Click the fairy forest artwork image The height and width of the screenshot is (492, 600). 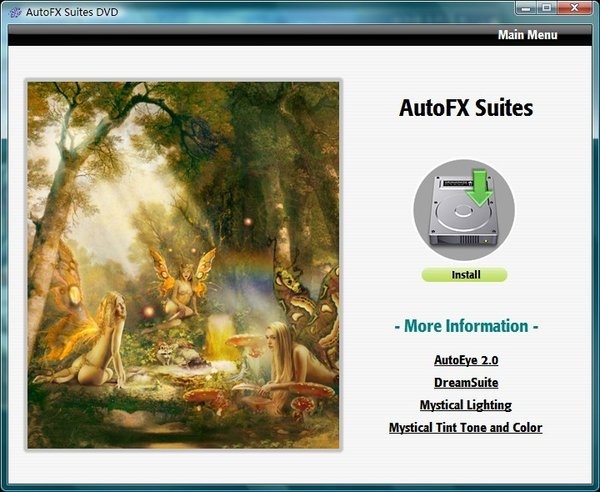183,265
